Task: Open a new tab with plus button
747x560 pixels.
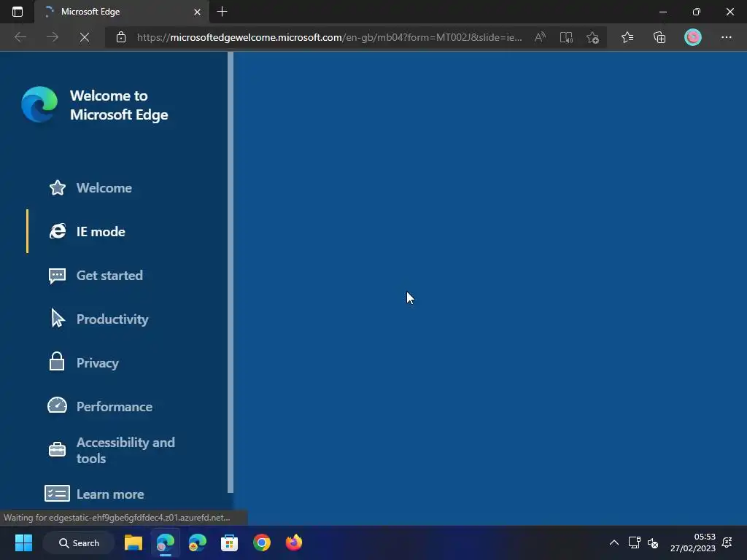Action: (x=222, y=12)
